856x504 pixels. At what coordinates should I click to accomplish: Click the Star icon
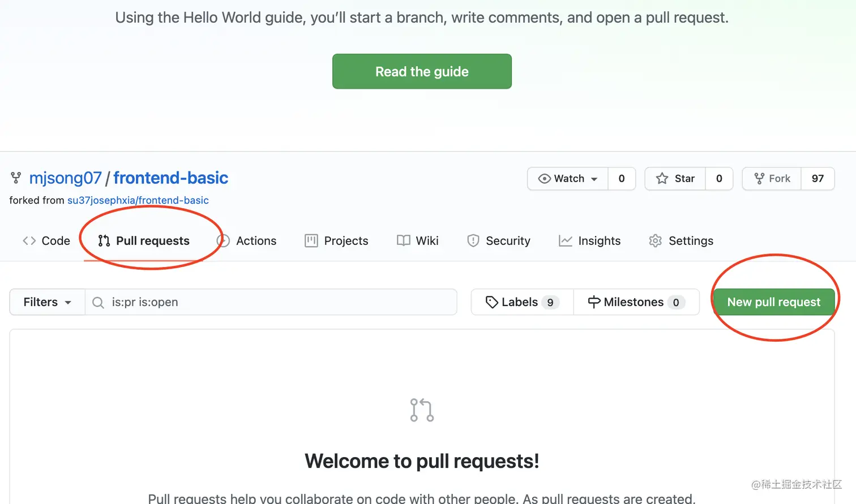[x=662, y=179]
